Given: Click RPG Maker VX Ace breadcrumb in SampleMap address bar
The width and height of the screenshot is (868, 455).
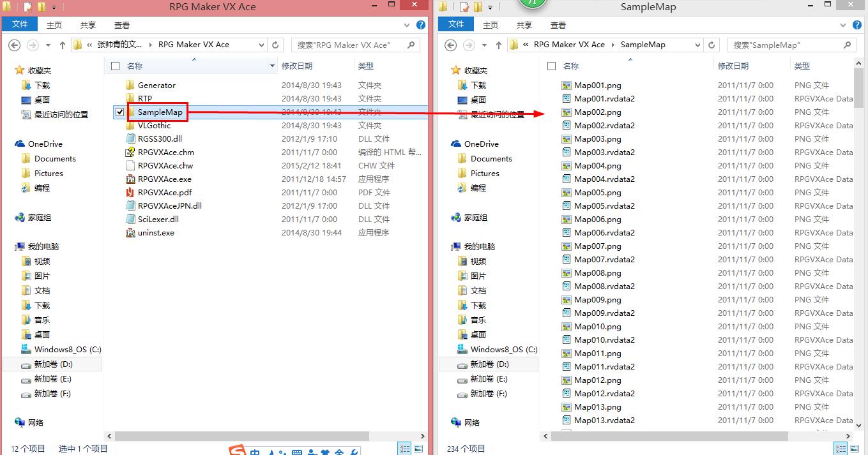Looking at the screenshot, I should [569, 45].
